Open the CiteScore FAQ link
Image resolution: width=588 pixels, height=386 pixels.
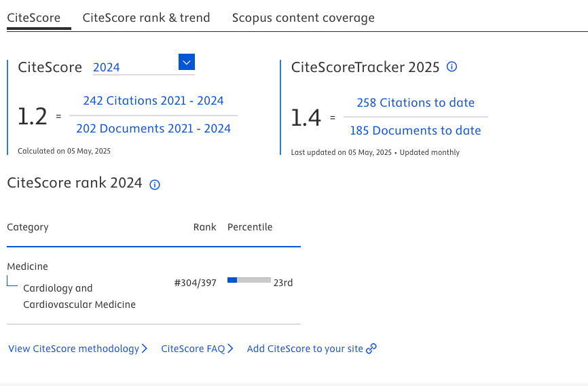193,349
